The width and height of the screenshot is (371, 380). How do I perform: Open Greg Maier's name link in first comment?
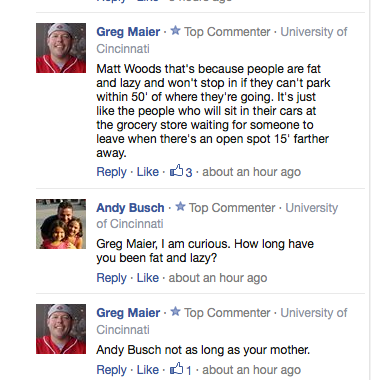click(128, 32)
